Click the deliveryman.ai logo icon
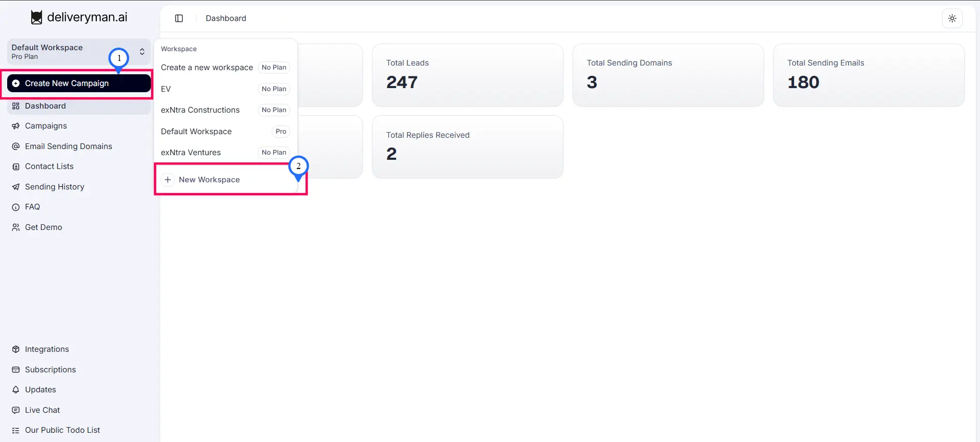980x442 pixels. coord(36,17)
